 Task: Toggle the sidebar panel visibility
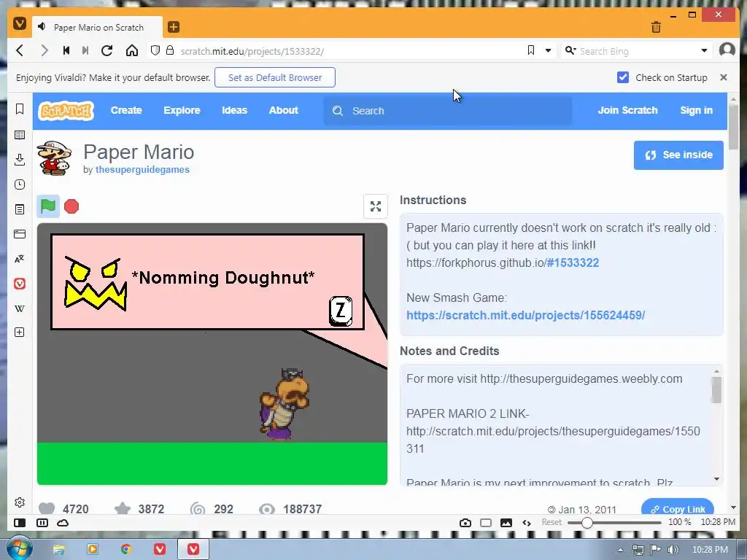[20, 523]
